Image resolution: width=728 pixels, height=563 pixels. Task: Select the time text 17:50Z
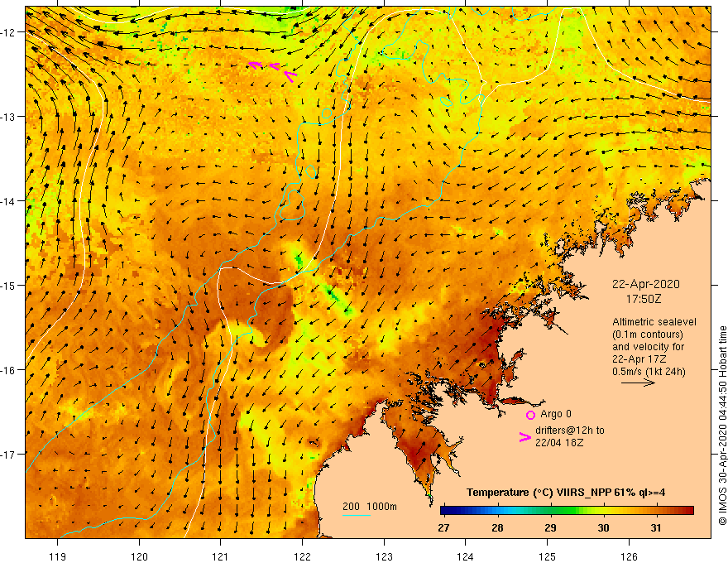pos(644,299)
